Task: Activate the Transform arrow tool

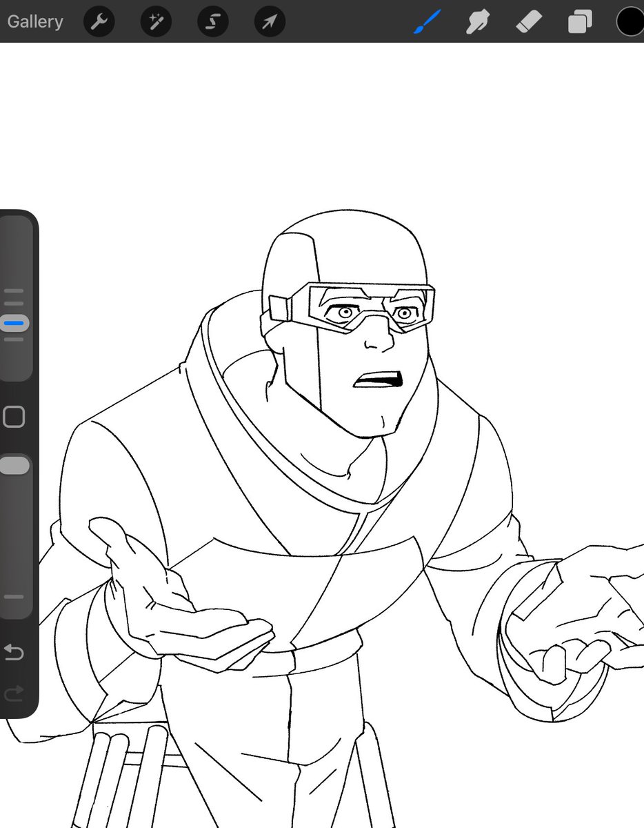Action: tap(270, 21)
